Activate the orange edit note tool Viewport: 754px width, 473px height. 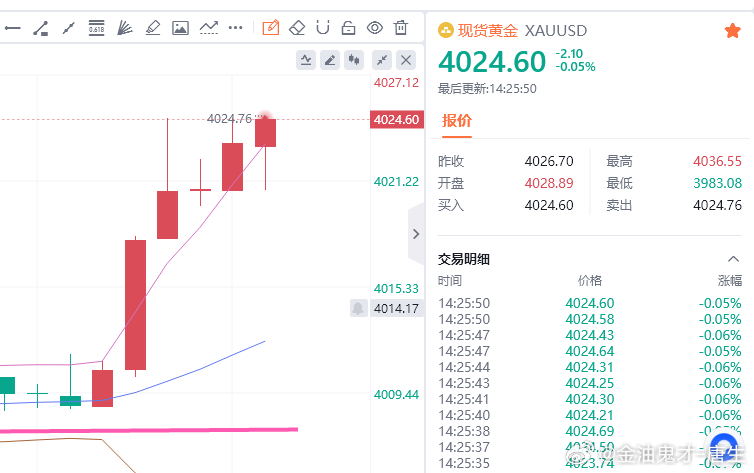[271, 27]
